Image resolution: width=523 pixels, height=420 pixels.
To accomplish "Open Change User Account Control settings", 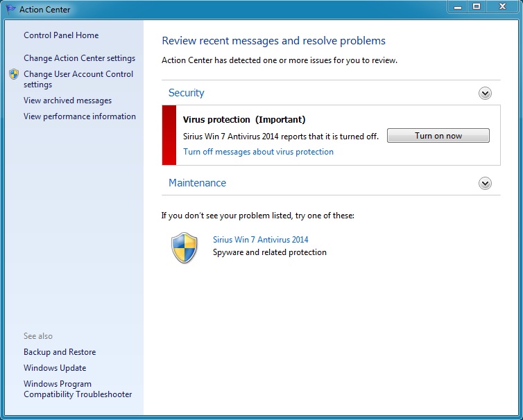I will coord(78,79).
